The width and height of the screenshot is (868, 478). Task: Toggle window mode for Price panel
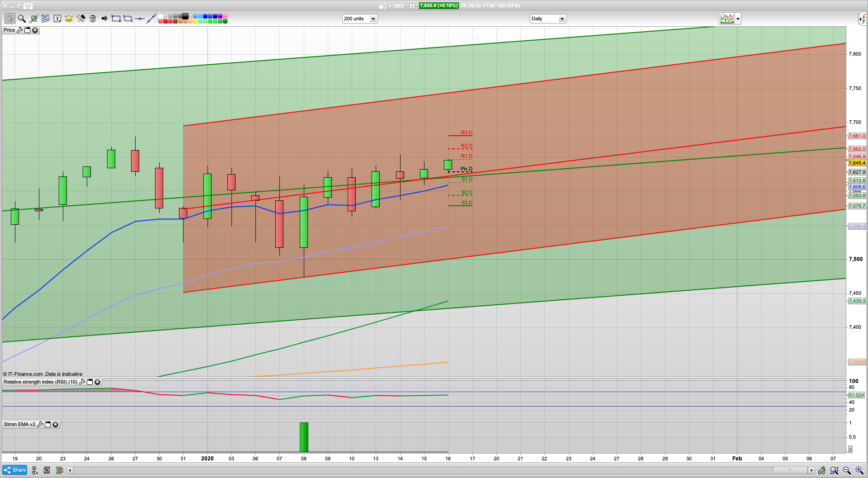[x=27, y=30]
